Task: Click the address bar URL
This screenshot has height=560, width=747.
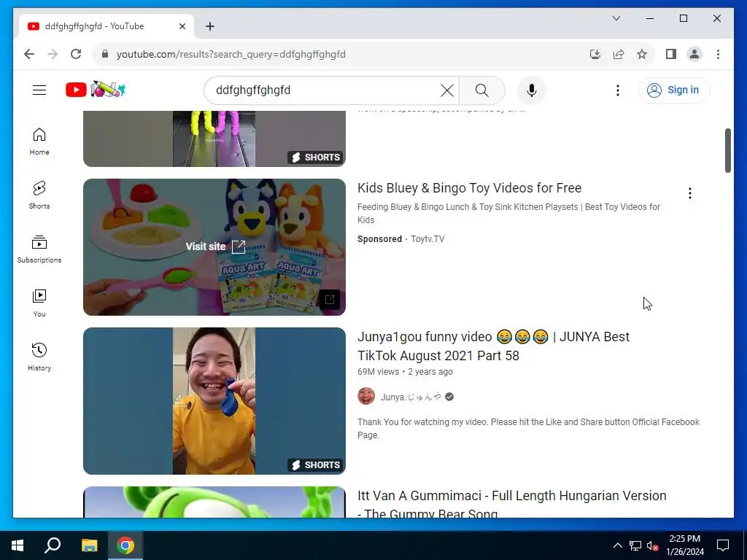Action: point(231,54)
